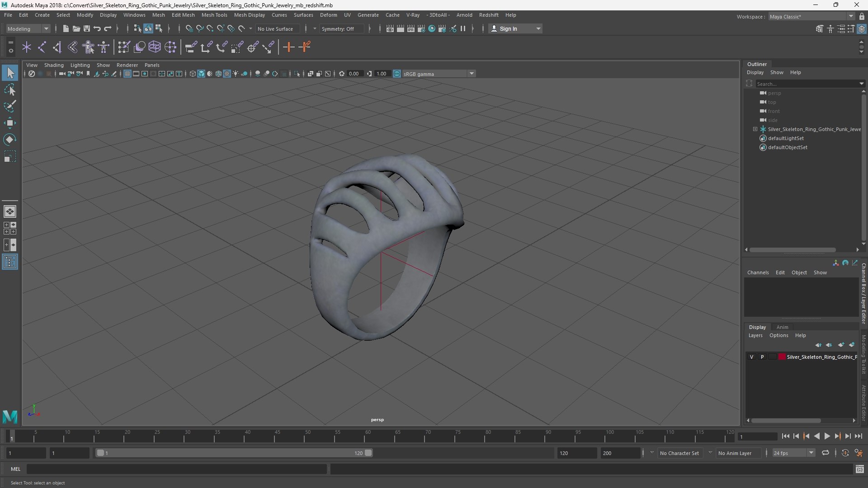Click the MEL script language label

tap(16, 469)
